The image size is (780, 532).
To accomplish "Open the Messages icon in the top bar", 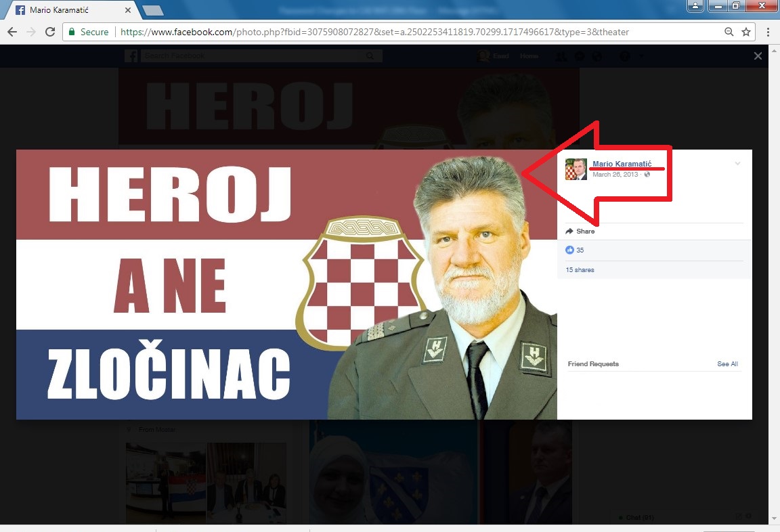I will tap(579, 56).
